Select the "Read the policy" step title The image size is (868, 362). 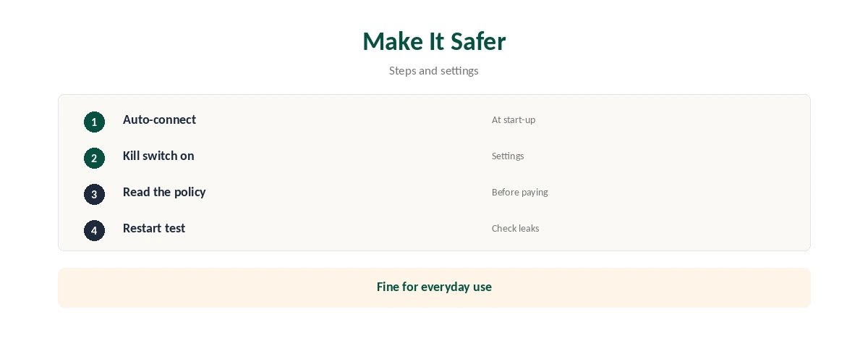click(164, 192)
